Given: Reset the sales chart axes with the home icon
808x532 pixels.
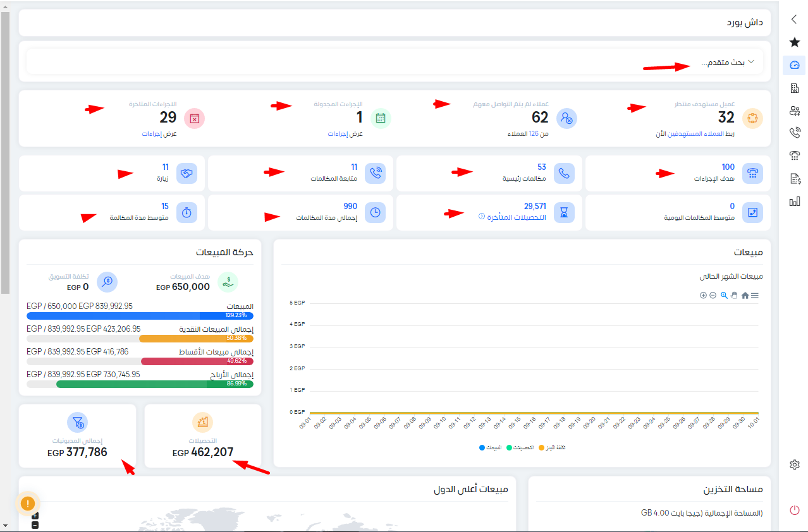Looking at the screenshot, I should pos(745,295).
